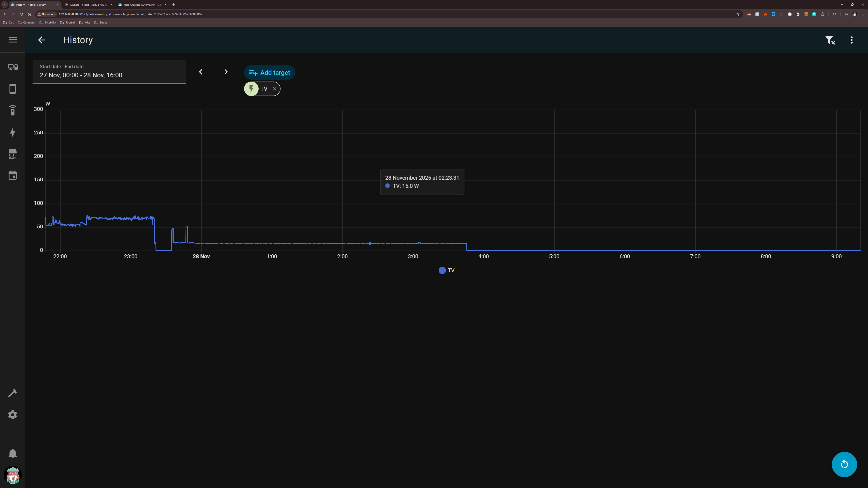868x488 pixels.
Task: Open the Football bookmarks folder
Action: (68, 23)
